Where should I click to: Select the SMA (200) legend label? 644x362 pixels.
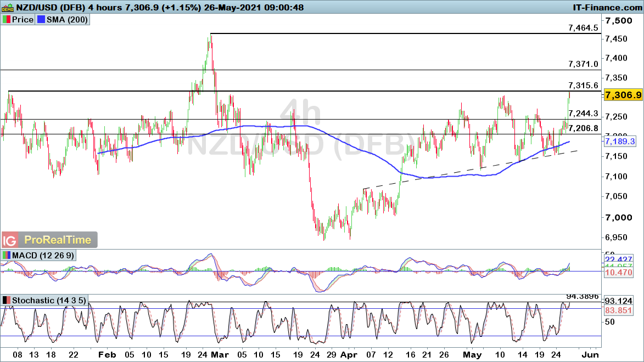click(x=67, y=20)
